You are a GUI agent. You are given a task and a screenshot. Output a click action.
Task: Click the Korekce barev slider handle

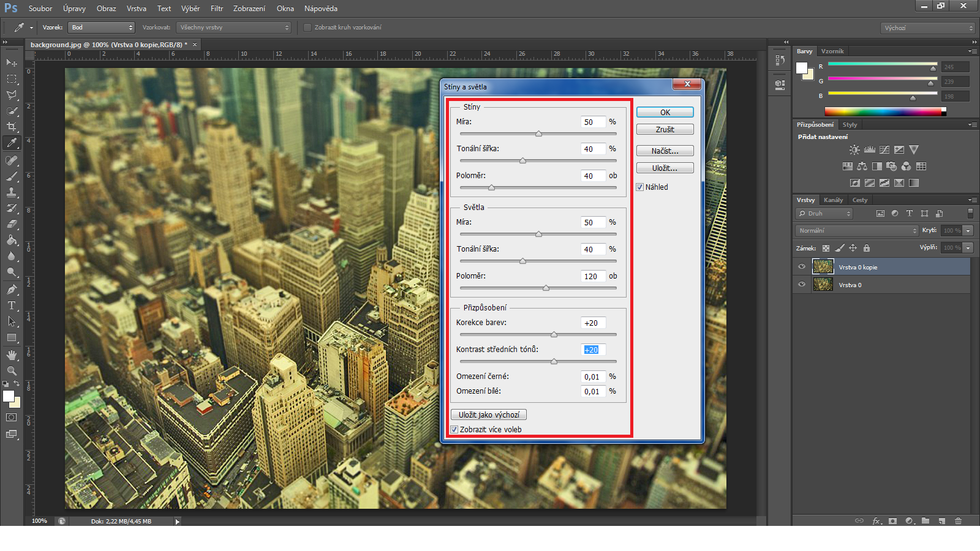[x=554, y=334]
